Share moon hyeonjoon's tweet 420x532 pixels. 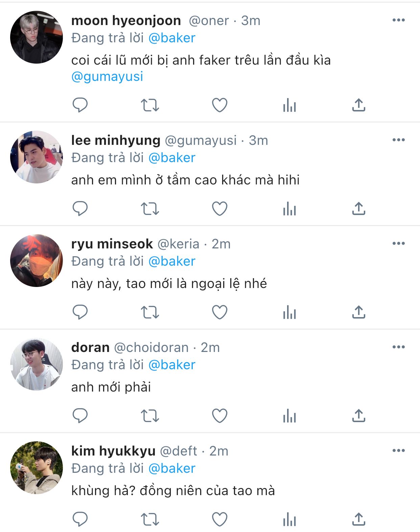click(359, 105)
